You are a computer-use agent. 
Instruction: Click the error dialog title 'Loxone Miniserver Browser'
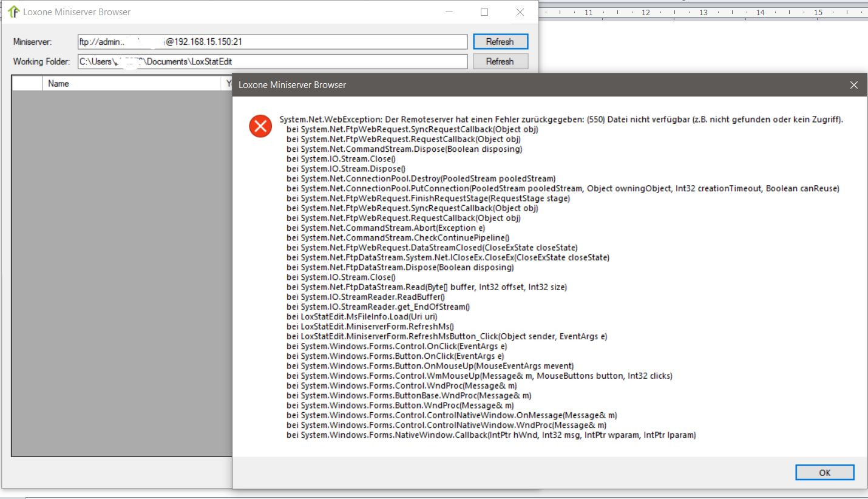click(x=292, y=85)
